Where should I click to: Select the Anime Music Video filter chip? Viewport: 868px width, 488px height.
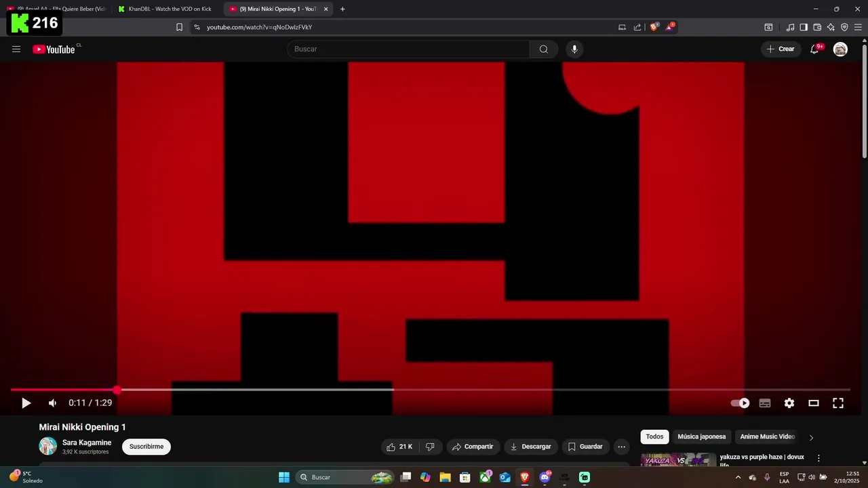[767, 436]
